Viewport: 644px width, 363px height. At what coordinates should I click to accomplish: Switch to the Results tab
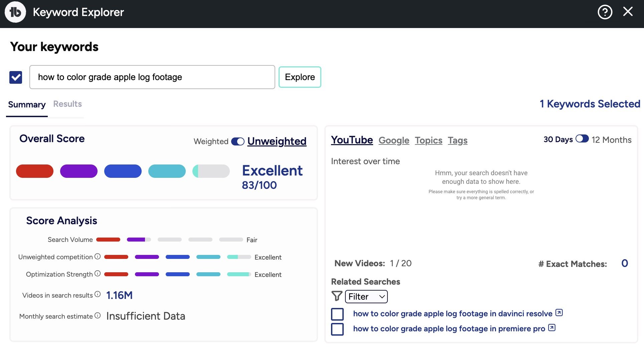pyautogui.click(x=67, y=104)
